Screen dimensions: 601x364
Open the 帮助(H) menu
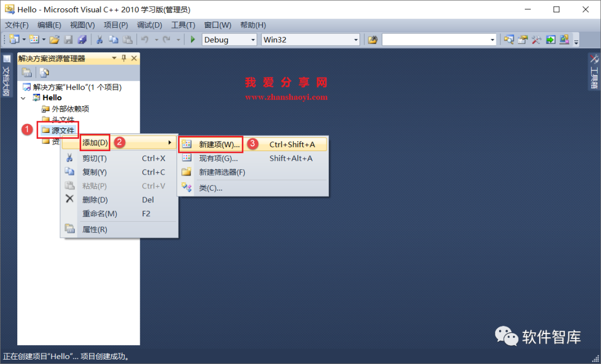[x=253, y=25]
